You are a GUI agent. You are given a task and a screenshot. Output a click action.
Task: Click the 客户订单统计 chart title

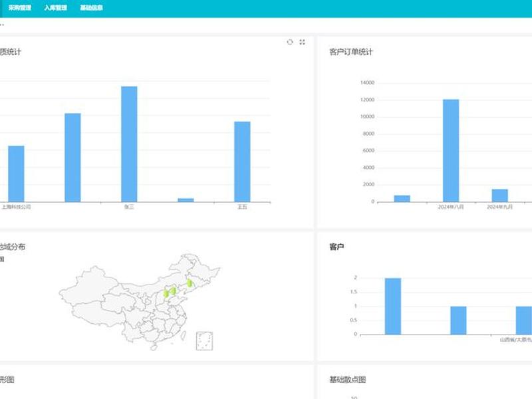tap(351, 52)
